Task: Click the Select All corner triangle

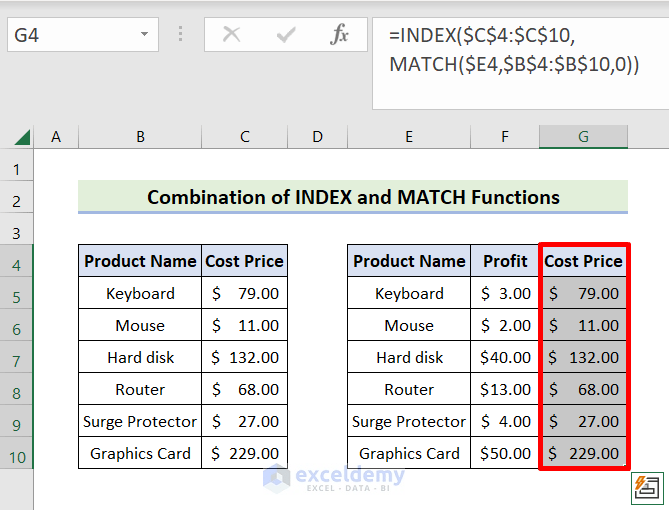Action: pyautogui.click(x=22, y=137)
